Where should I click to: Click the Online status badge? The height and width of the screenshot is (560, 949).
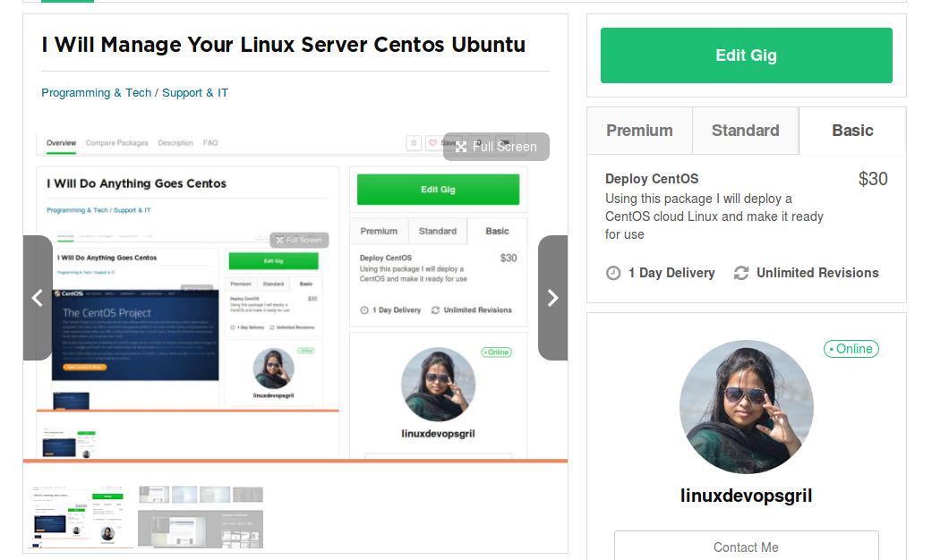851,349
